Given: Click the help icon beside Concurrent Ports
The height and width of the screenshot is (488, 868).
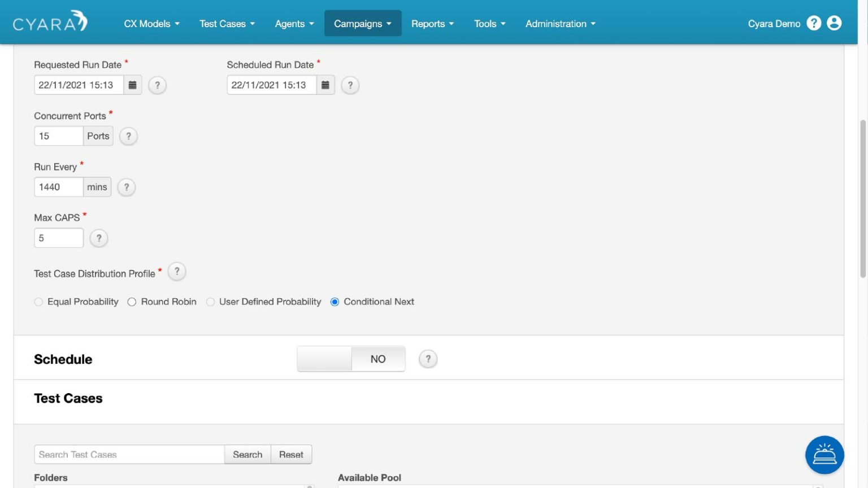Looking at the screenshot, I should pyautogui.click(x=128, y=136).
